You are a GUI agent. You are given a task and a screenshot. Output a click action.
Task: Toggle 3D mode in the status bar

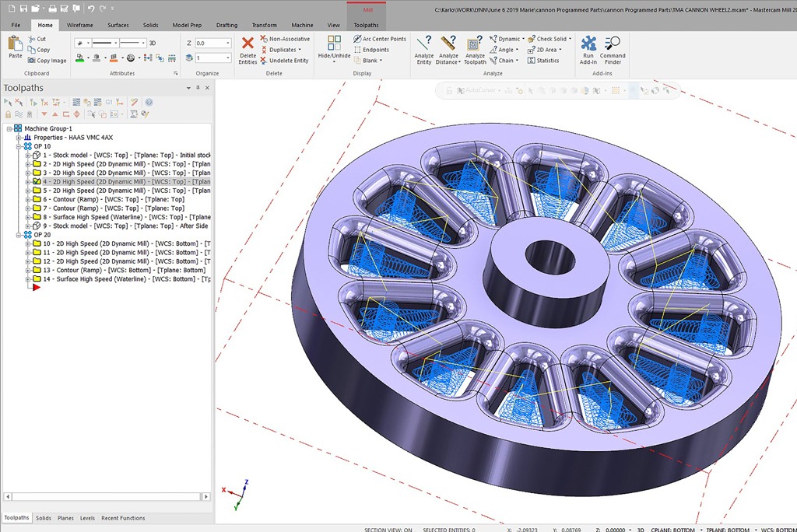point(641,530)
